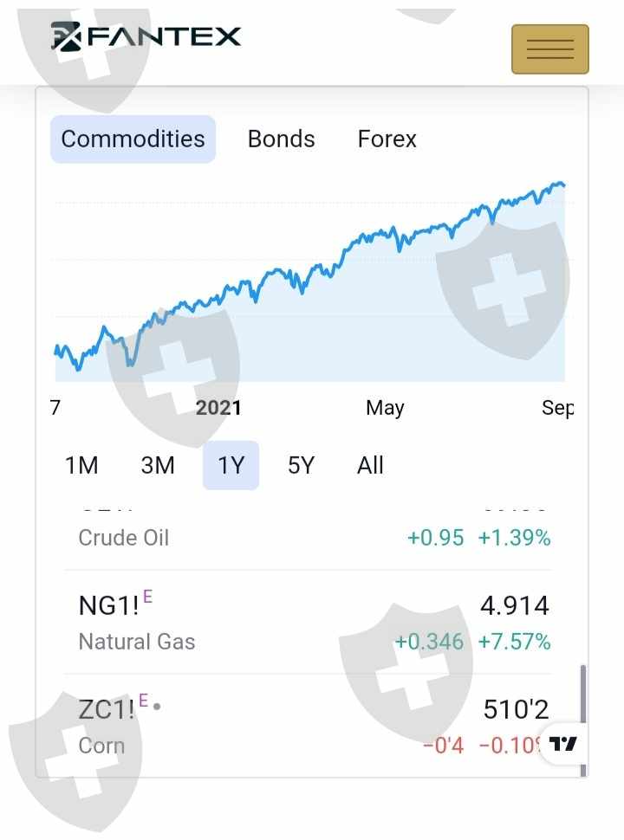Viewport: 624px width, 840px height.
Task: Select the 5Y time range
Action: pos(301,466)
